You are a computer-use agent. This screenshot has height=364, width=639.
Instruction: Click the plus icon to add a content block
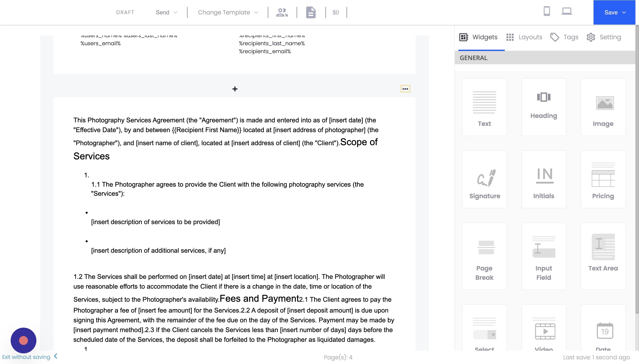click(235, 89)
